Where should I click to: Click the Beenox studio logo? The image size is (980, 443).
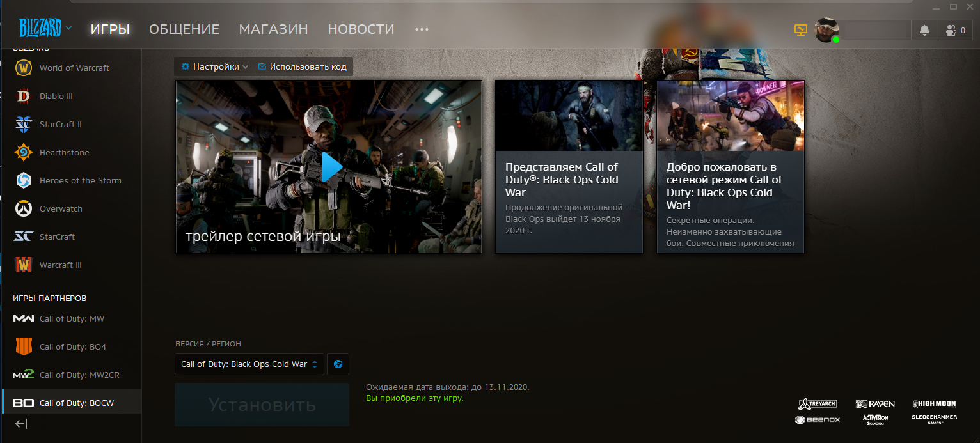point(818,420)
